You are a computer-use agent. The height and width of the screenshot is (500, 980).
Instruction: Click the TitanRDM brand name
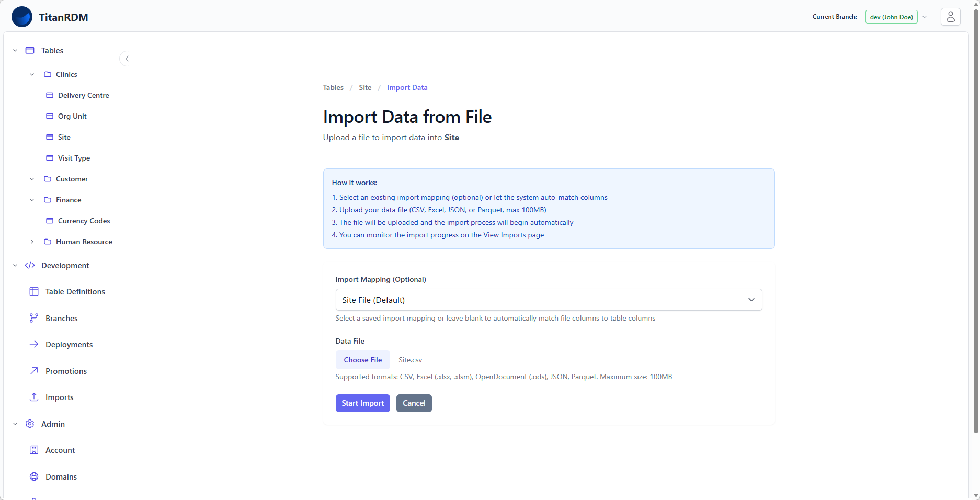pos(63,17)
